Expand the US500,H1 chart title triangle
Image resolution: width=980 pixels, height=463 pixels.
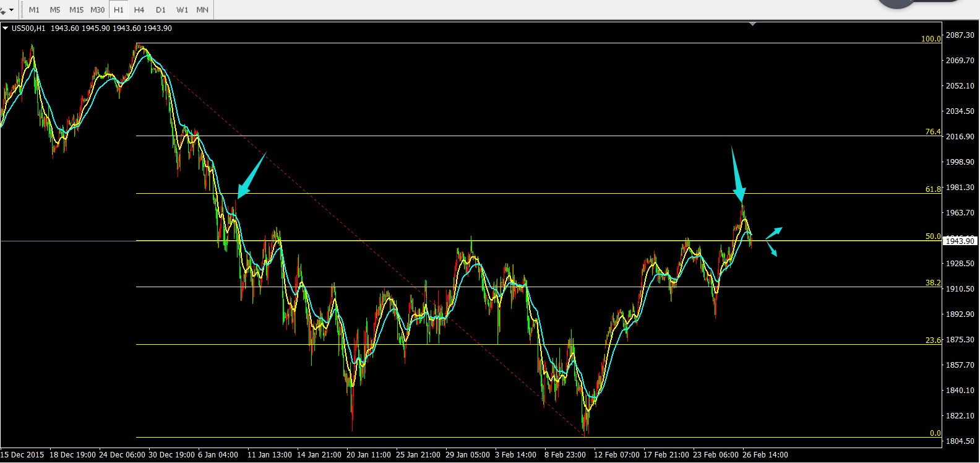tap(5, 28)
